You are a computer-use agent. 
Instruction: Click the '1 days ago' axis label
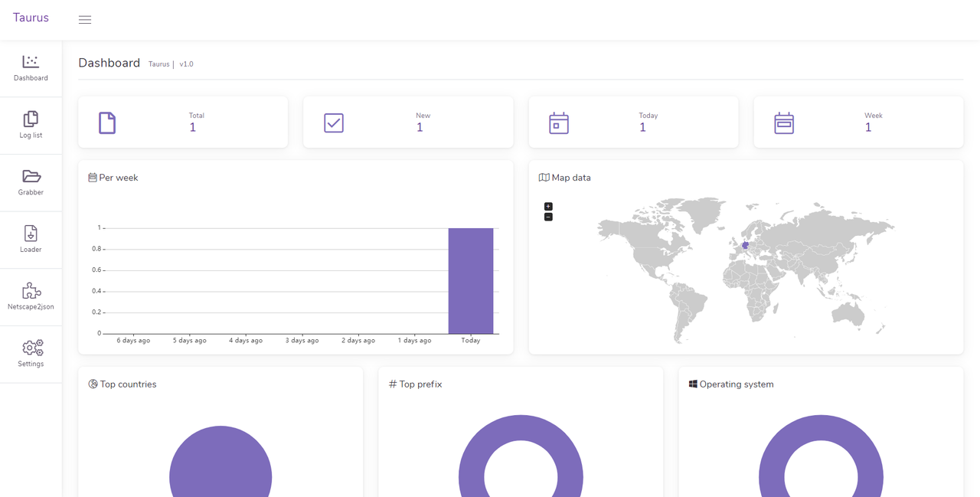click(414, 341)
